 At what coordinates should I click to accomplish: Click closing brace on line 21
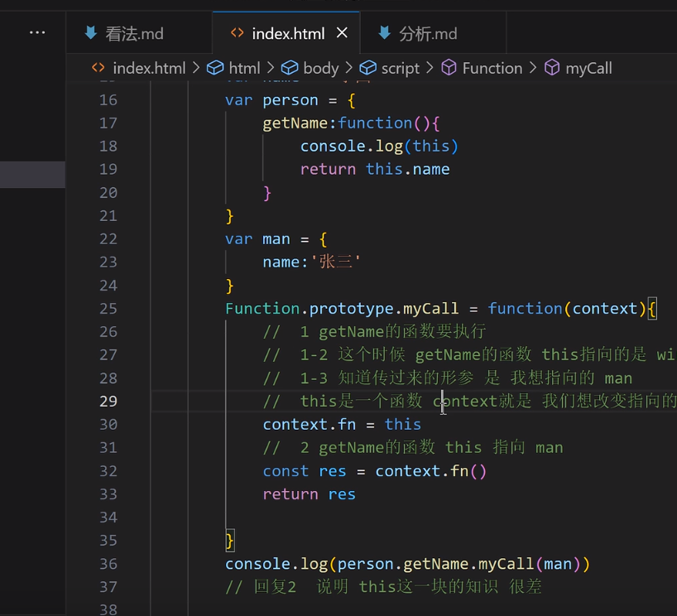[230, 216]
